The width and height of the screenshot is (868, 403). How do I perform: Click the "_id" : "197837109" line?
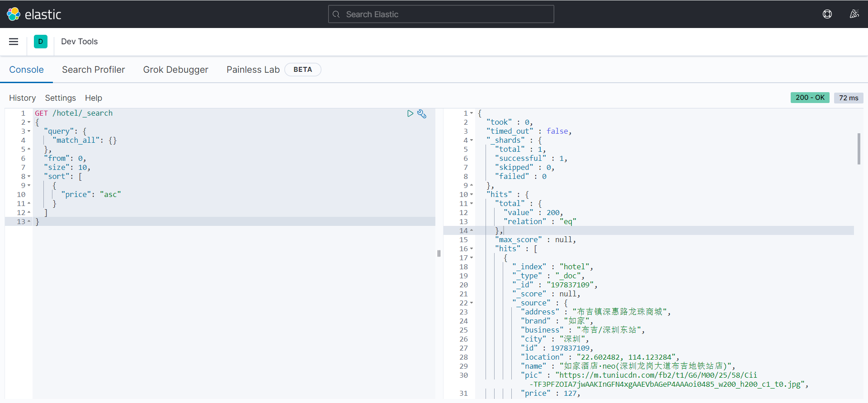(x=555, y=285)
